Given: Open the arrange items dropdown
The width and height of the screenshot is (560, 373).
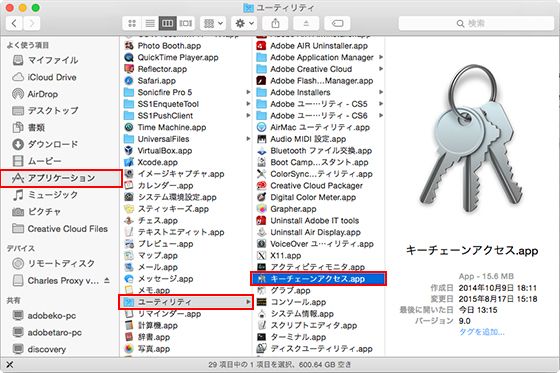Looking at the screenshot, I should [213, 24].
